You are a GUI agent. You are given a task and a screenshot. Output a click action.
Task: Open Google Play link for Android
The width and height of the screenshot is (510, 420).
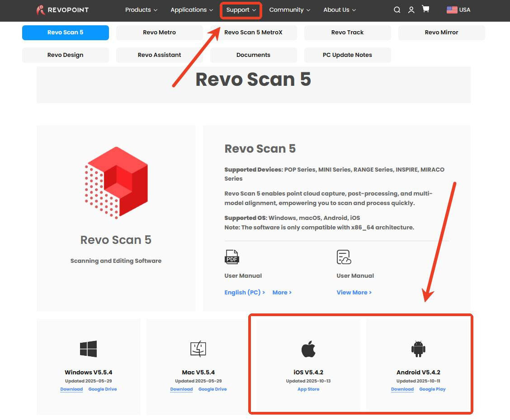click(x=432, y=389)
